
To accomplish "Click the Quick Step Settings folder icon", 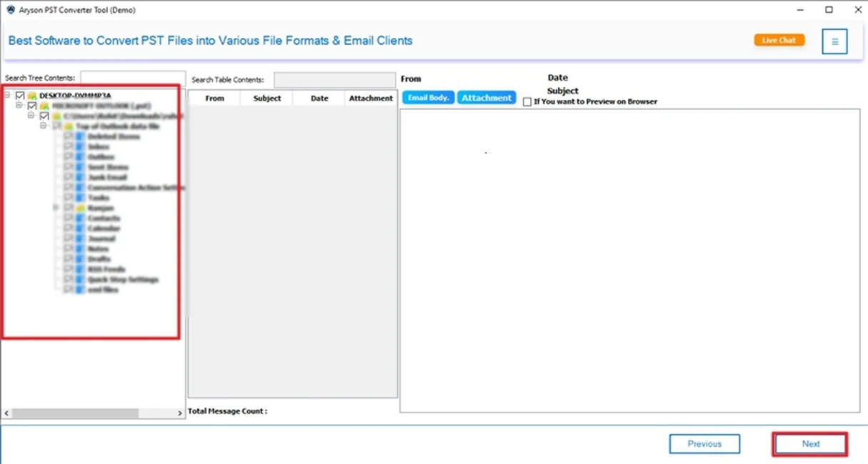I will [79, 279].
